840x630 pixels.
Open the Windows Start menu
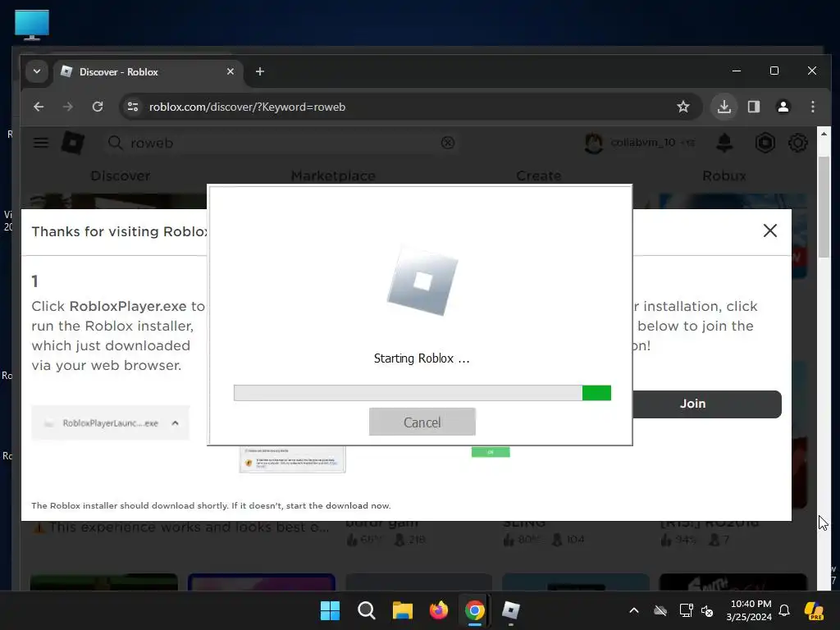pos(330,610)
